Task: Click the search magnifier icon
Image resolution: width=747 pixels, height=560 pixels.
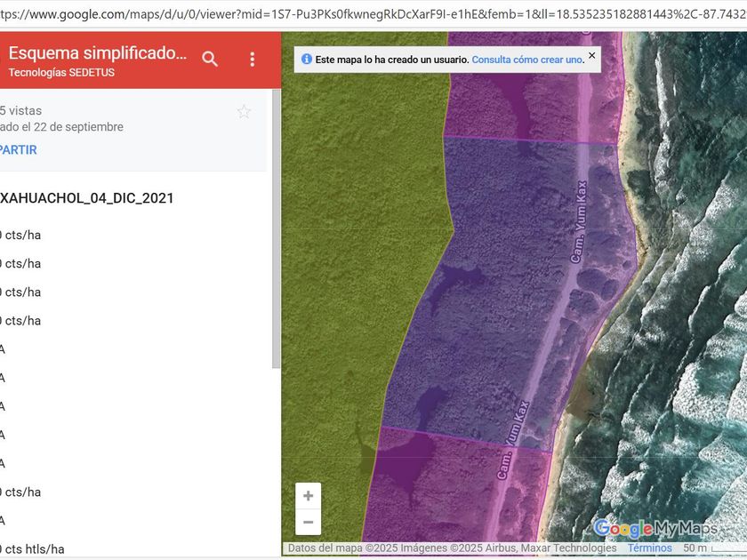Action: [210, 59]
